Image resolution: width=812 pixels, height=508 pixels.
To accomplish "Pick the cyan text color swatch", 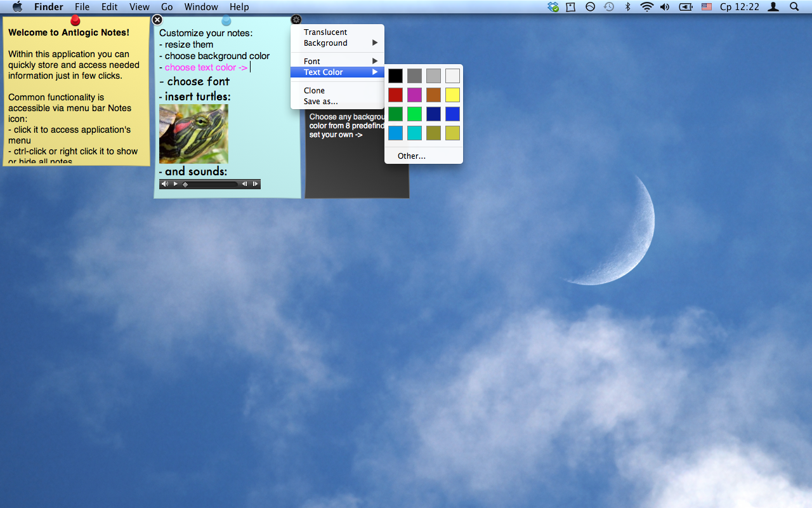I will point(414,133).
